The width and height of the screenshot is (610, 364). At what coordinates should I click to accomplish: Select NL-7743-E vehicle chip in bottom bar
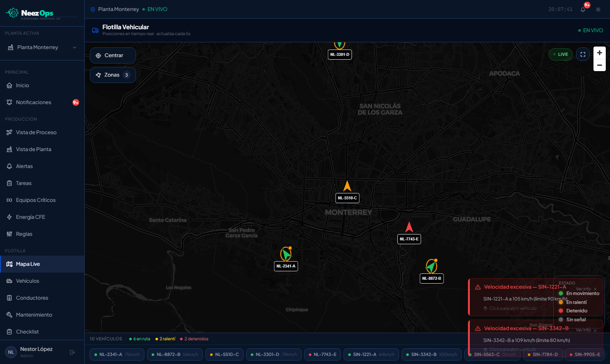pyautogui.click(x=323, y=355)
